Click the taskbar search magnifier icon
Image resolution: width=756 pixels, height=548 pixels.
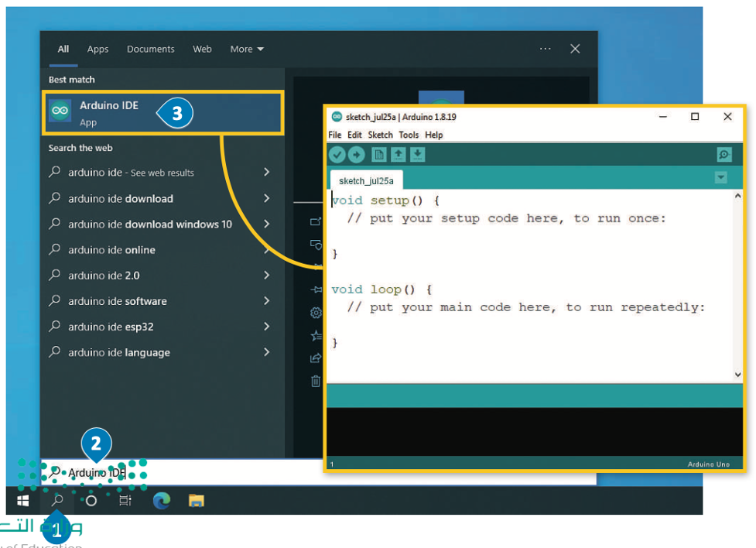57,500
